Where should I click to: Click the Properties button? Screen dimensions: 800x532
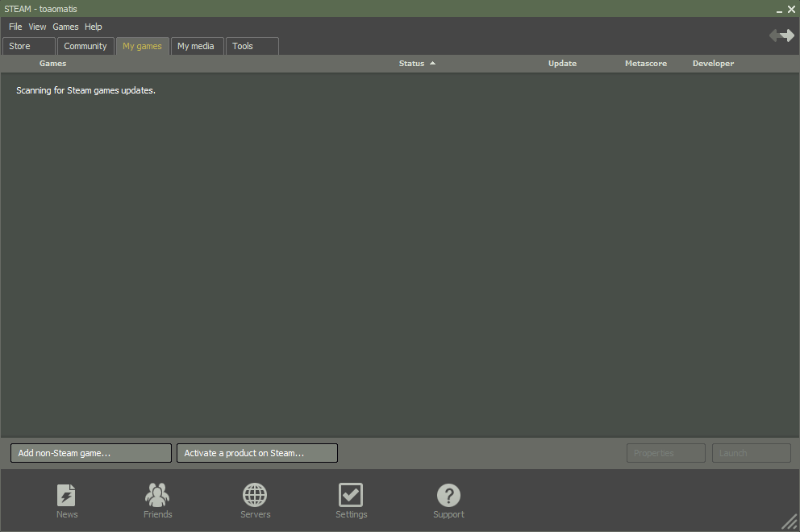(666, 453)
